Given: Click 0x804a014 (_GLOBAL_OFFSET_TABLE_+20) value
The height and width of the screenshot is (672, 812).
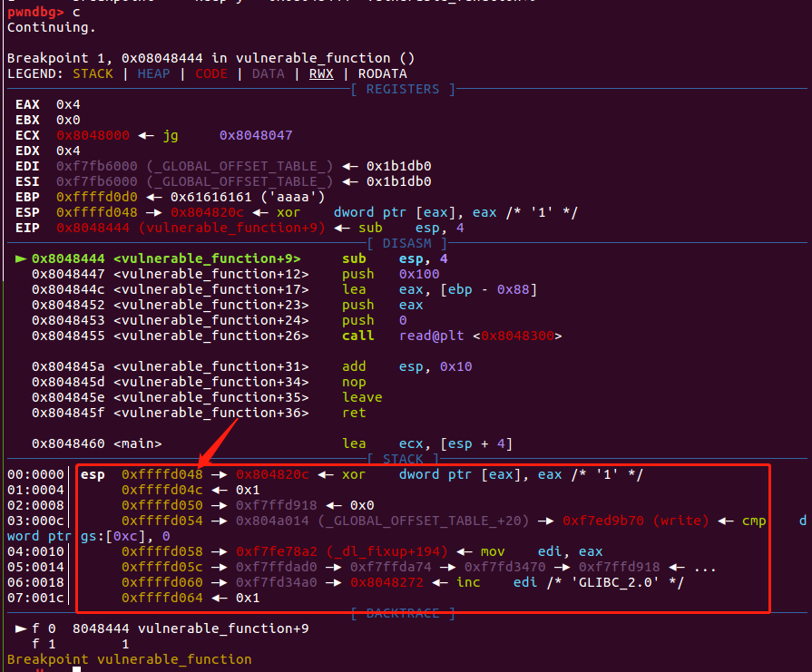Looking at the screenshot, I should (382, 521).
